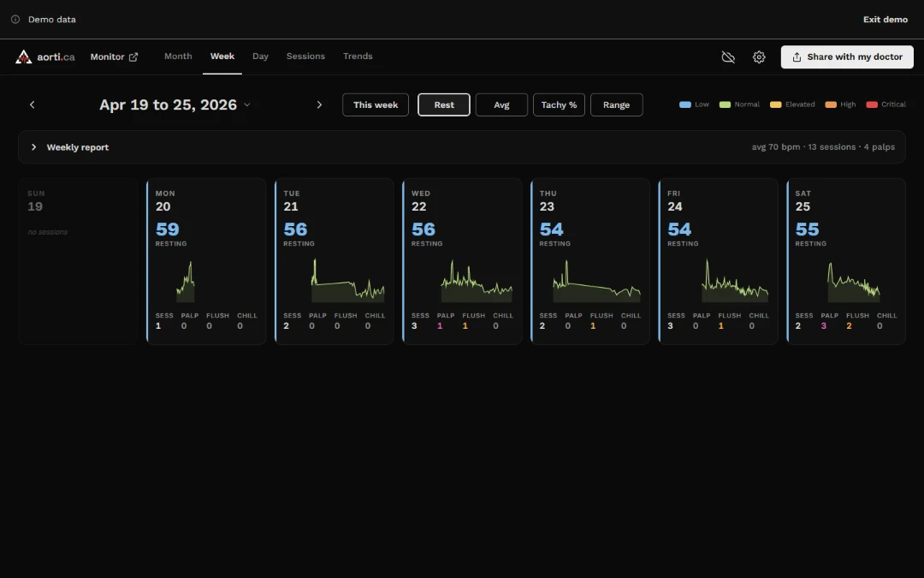The width and height of the screenshot is (924, 578).
Task: Click the MON 20 date heading
Action: [165, 200]
